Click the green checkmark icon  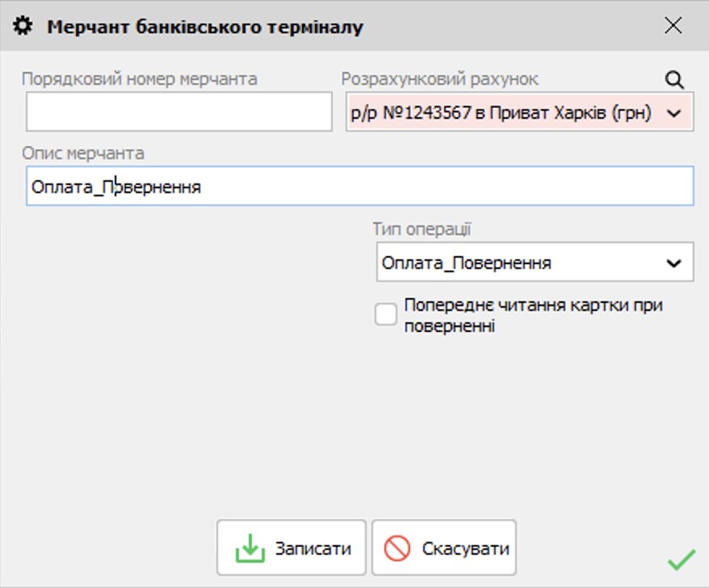[x=682, y=559]
